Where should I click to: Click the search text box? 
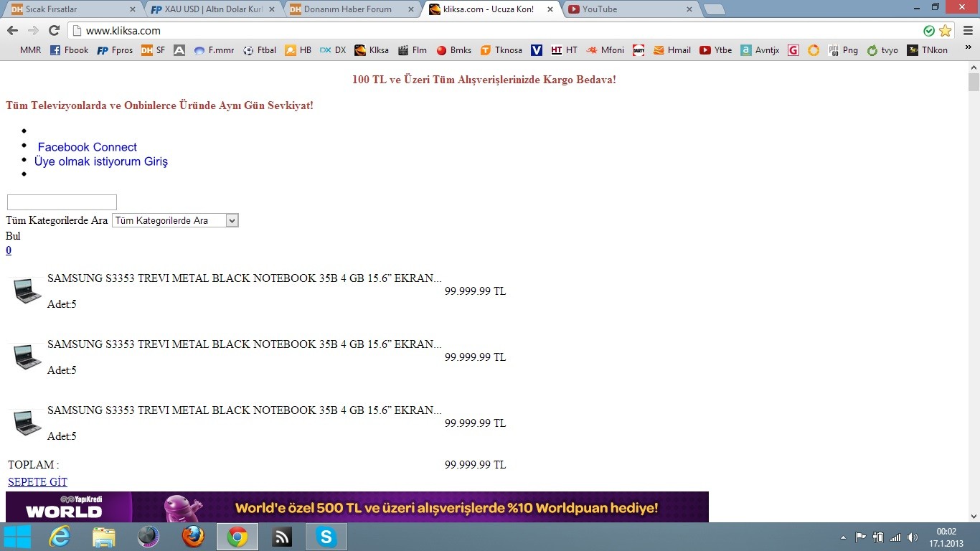[62, 202]
